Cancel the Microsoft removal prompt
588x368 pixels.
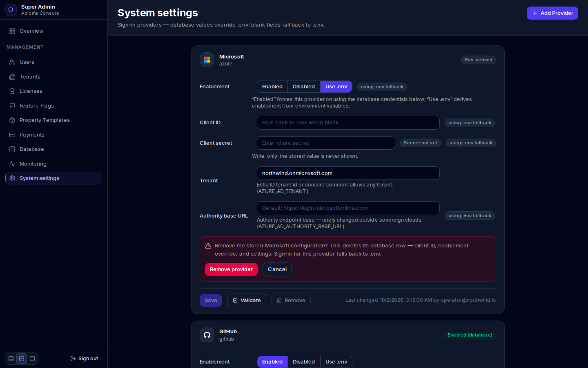[277, 269]
